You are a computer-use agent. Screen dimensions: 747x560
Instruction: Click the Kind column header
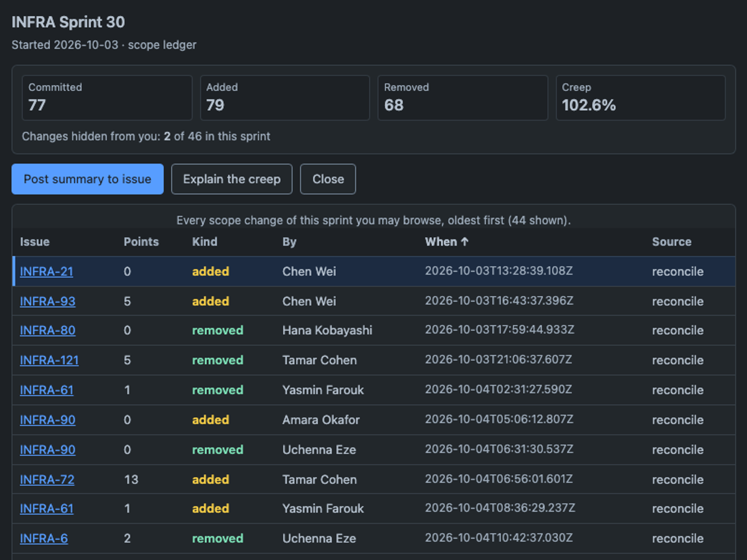coord(205,242)
